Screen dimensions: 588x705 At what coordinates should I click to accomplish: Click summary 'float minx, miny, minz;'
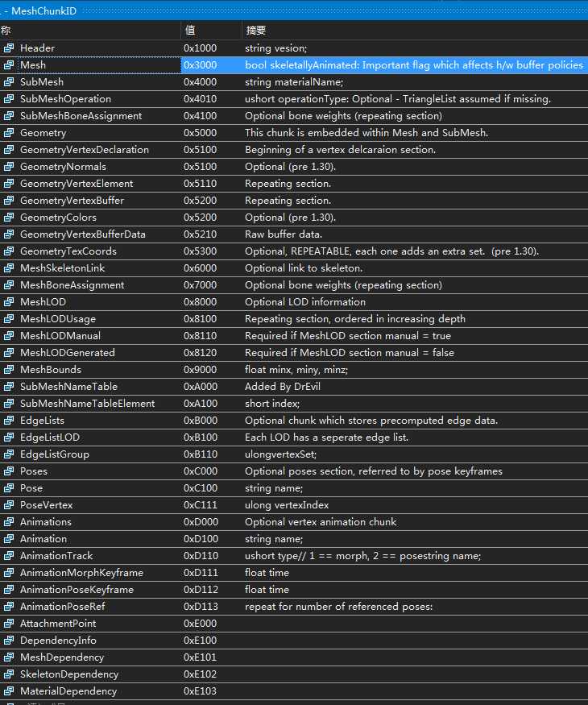click(x=296, y=370)
